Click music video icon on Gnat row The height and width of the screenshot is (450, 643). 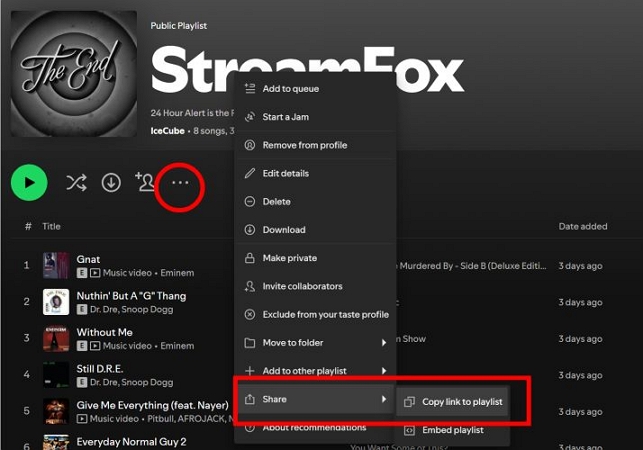click(x=95, y=273)
